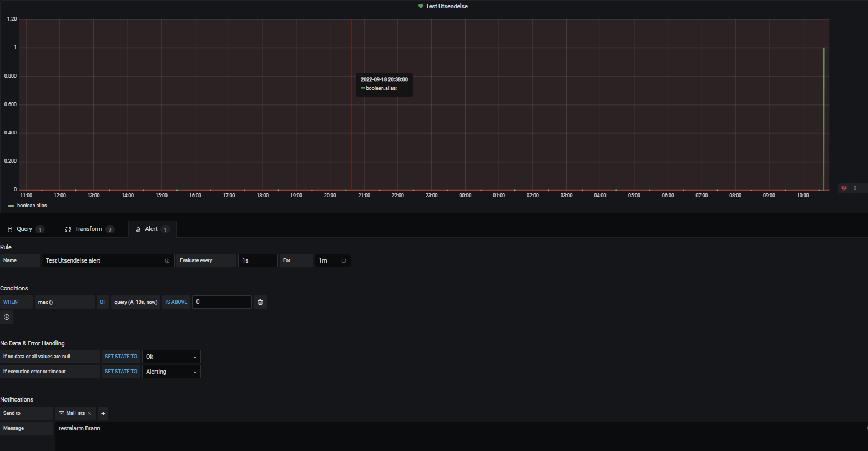Edit the query (A, 10s, now) parameters
868x451 pixels.
click(x=136, y=302)
